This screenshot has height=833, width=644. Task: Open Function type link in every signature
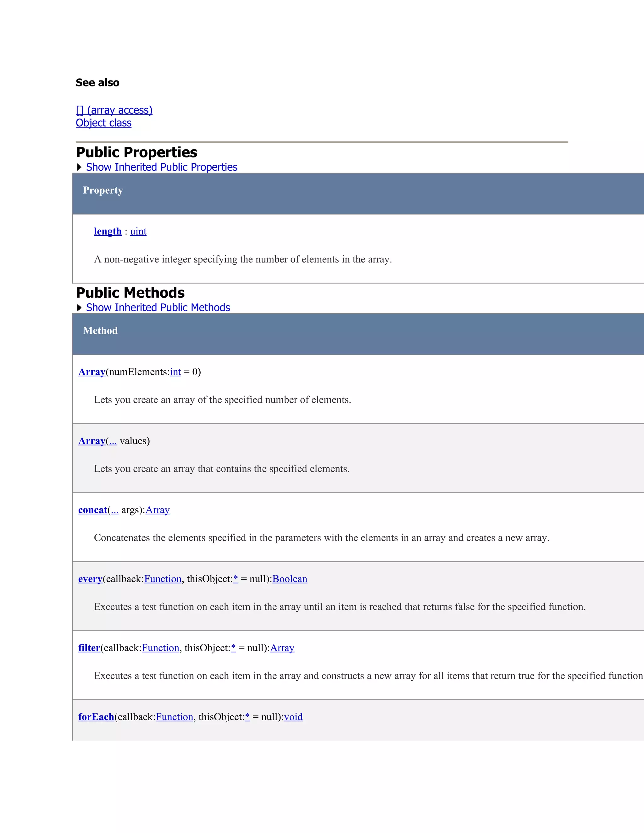163,579
